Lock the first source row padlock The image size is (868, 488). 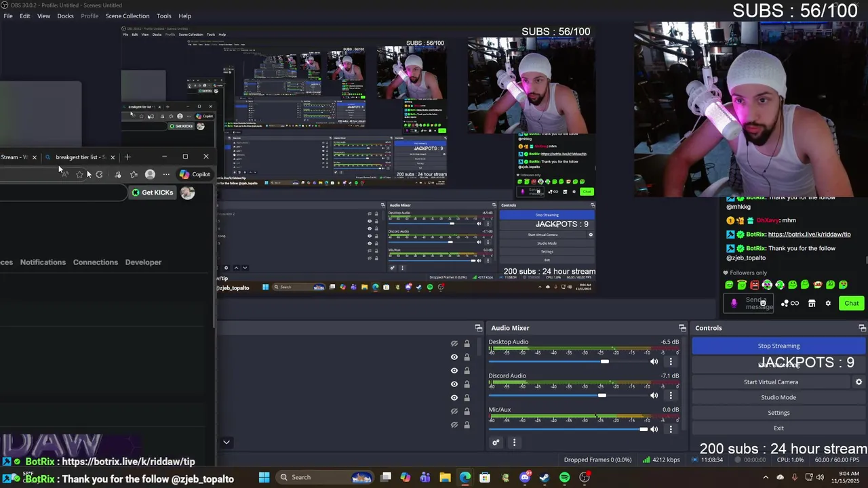click(467, 344)
